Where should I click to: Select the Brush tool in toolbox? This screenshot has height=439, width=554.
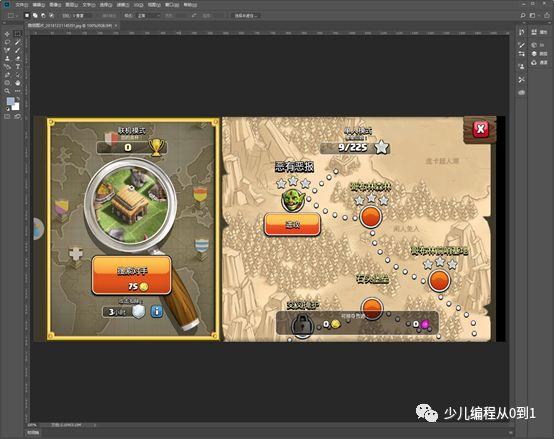point(17,50)
